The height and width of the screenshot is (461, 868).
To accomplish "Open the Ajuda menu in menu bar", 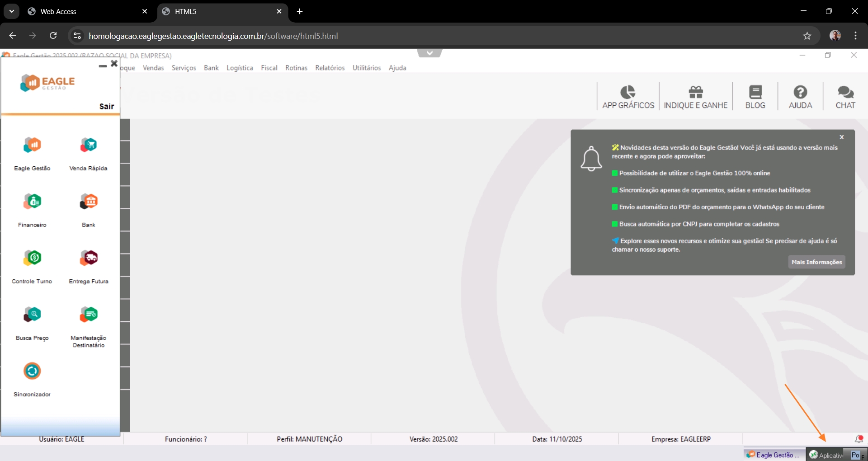I will point(397,68).
